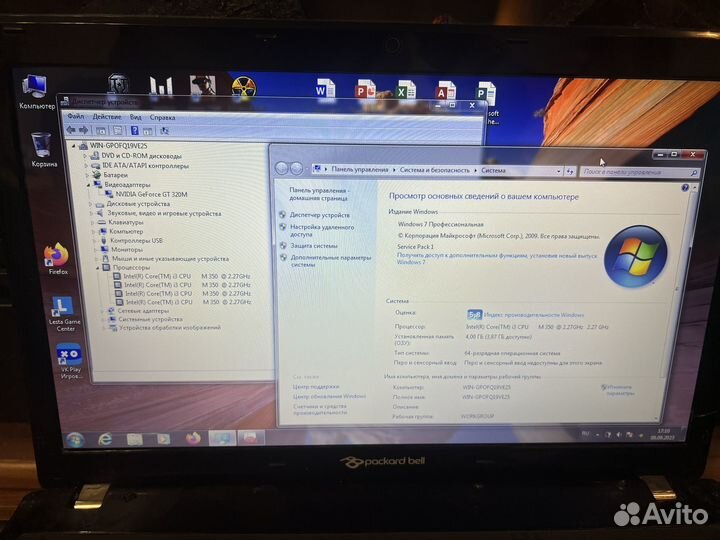Viewport: 720px width, 540px height.
Task: Open the Компьютер desktop icon
Action: [35, 86]
